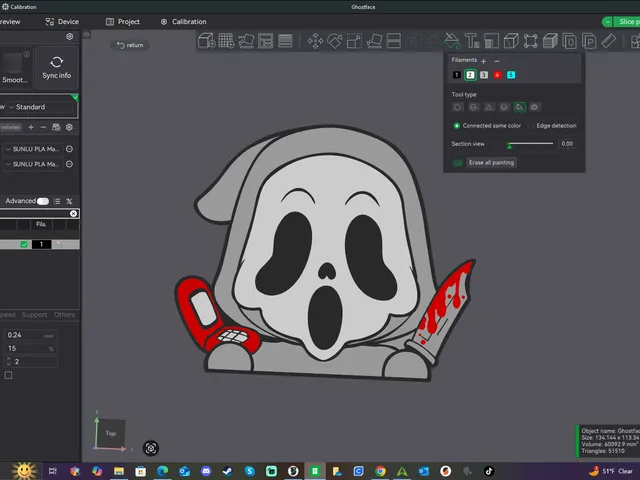The width and height of the screenshot is (640, 480).
Task: Open the first SUNLU PLA filament dropdown
Action: click(x=33, y=149)
